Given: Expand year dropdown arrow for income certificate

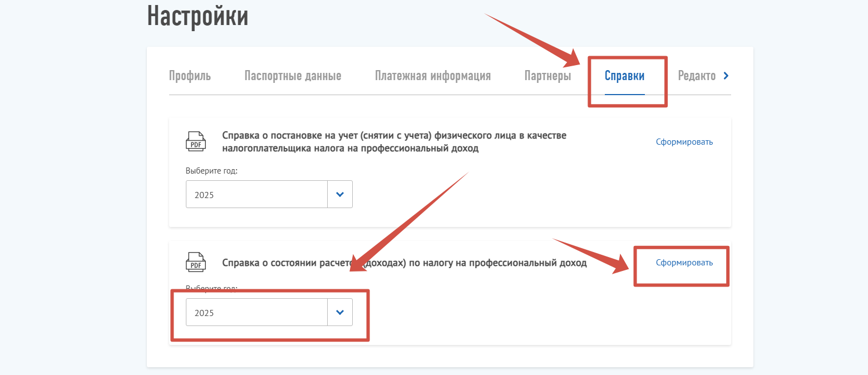Looking at the screenshot, I should click(340, 313).
